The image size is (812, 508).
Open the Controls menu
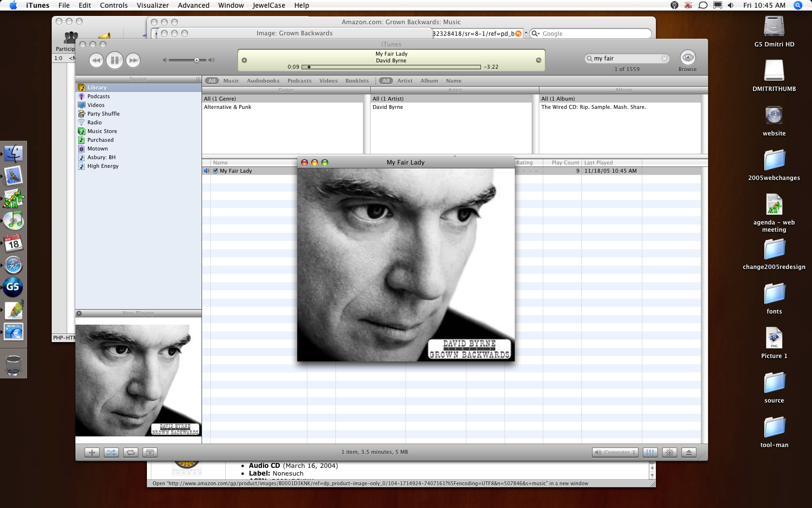pyautogui.click(x=114, y=5)
